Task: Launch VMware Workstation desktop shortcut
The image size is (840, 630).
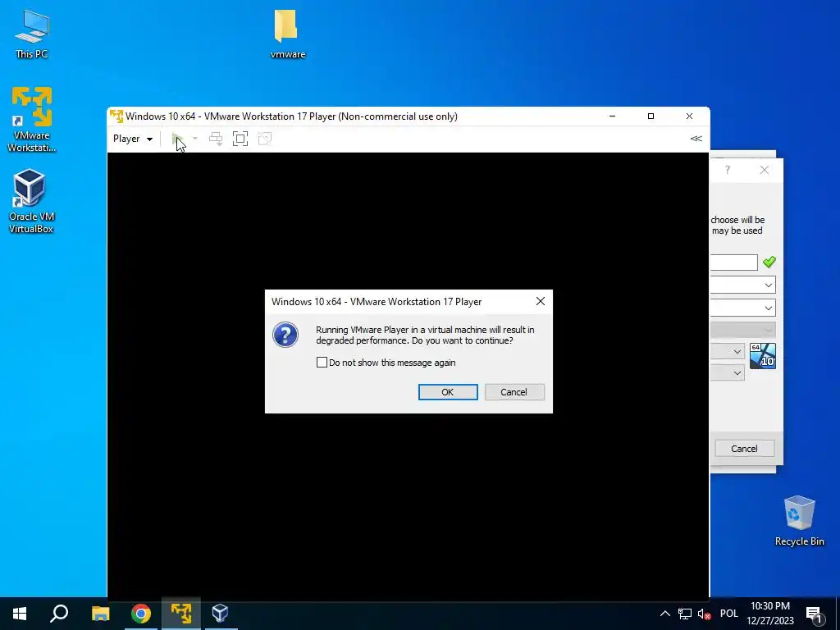Action: (32, 120)
